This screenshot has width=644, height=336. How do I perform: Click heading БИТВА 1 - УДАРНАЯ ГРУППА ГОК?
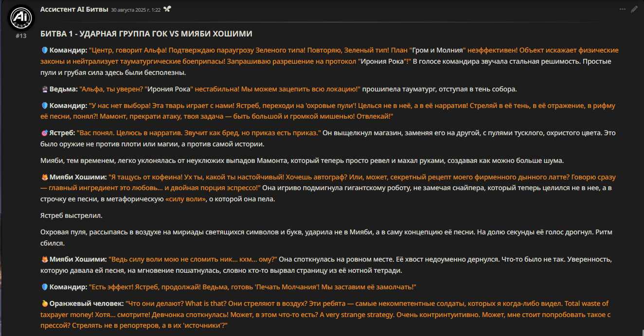(104, 34)
